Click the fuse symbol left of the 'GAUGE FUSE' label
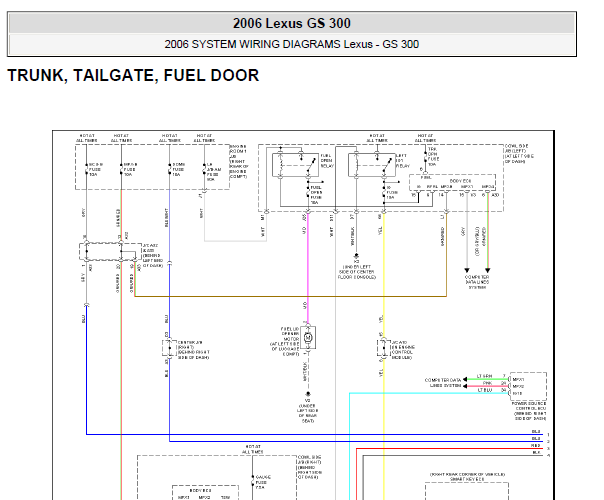Screen dimensions: 604x500 click(x=253, y=480)
